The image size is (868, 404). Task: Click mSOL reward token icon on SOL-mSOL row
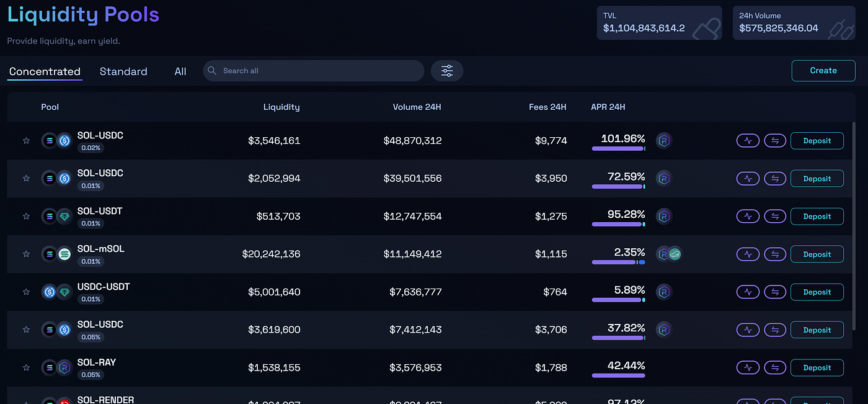pos(675,254)
